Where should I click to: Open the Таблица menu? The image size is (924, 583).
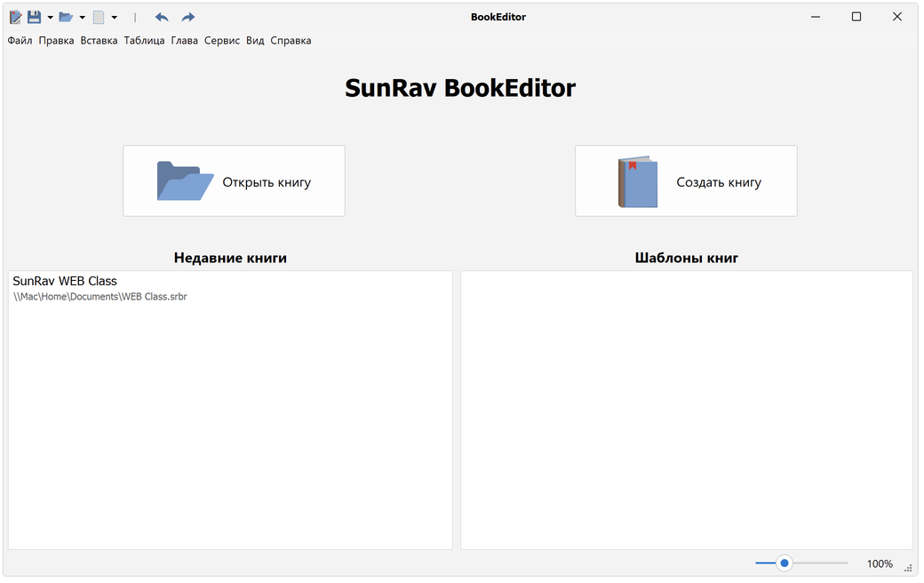point(144,41)
